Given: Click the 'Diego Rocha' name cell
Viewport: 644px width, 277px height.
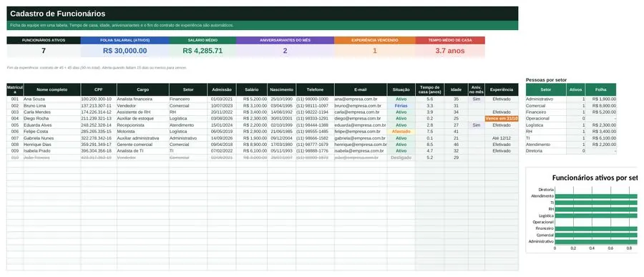Looking at the screenshot, I should (x=52, y=118).
